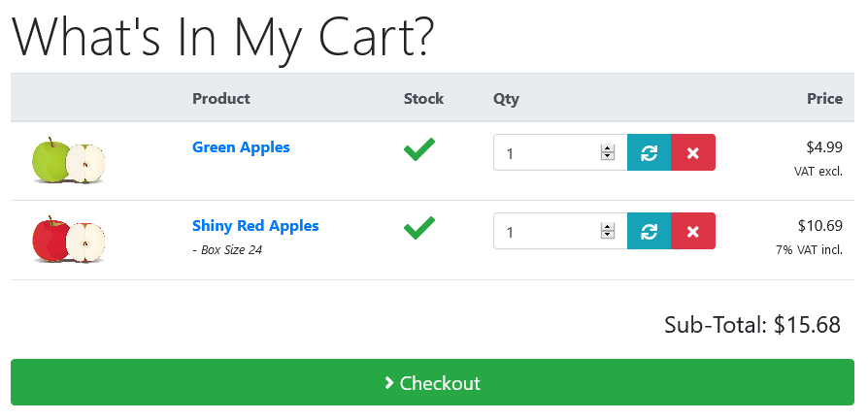Refresh quantity for Green Apples
The width and height of the screenshot is (868, 420).
coord(649,152)
